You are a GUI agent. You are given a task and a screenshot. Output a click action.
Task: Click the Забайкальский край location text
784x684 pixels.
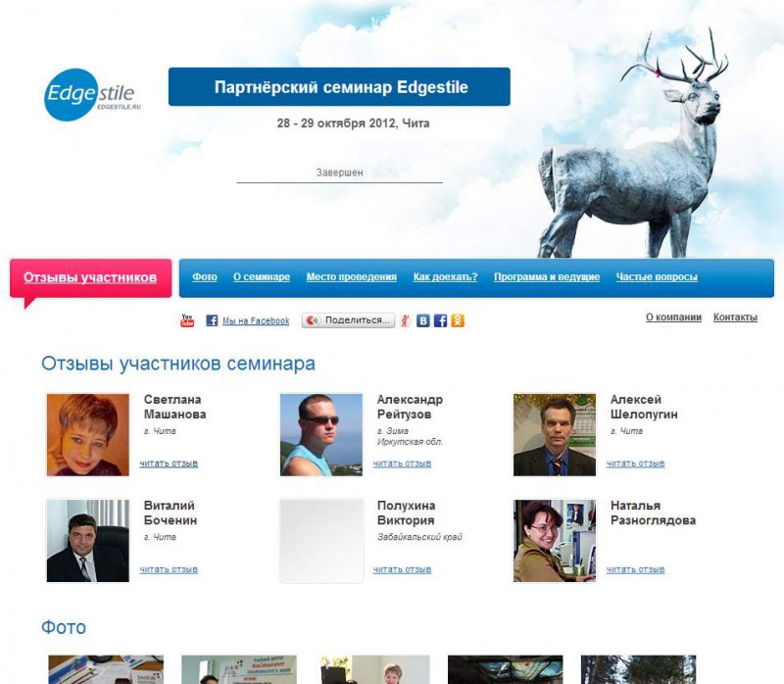tap(419, 537)
